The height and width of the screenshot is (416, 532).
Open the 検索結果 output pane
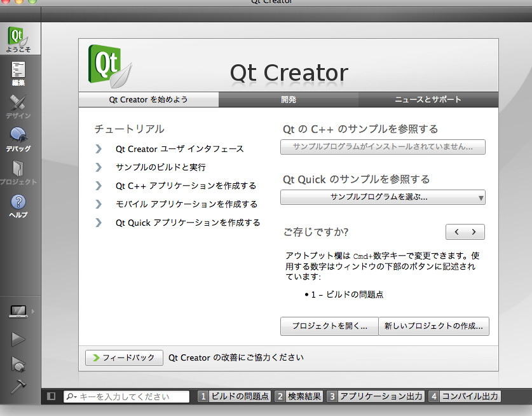click(x=299, y=396)
